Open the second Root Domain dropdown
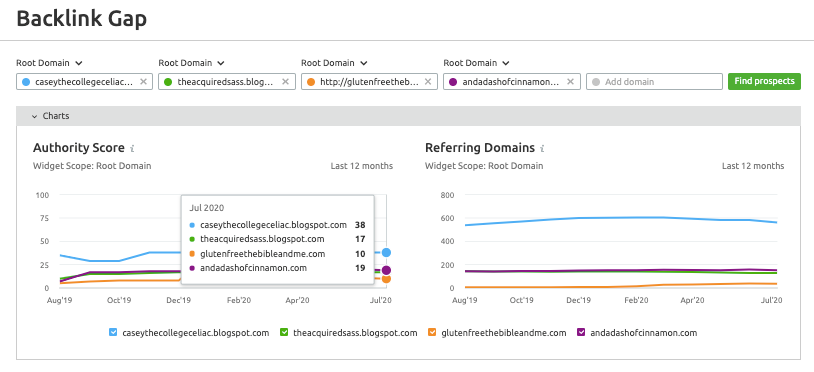 point(192,63)
